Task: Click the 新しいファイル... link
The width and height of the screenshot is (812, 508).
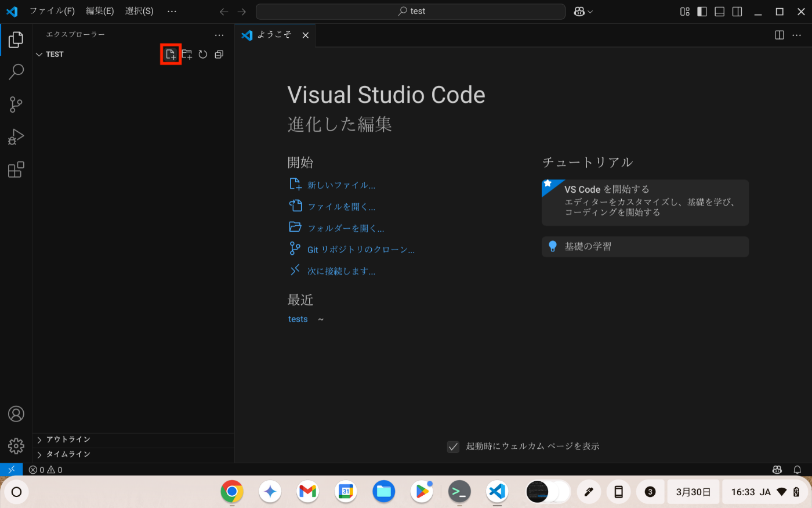Action: pos(341,185)
